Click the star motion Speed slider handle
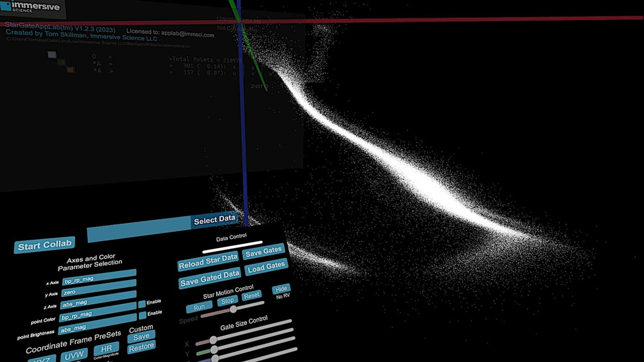The height and width of the screenshot is (362, 644). (x=233, y=309)
